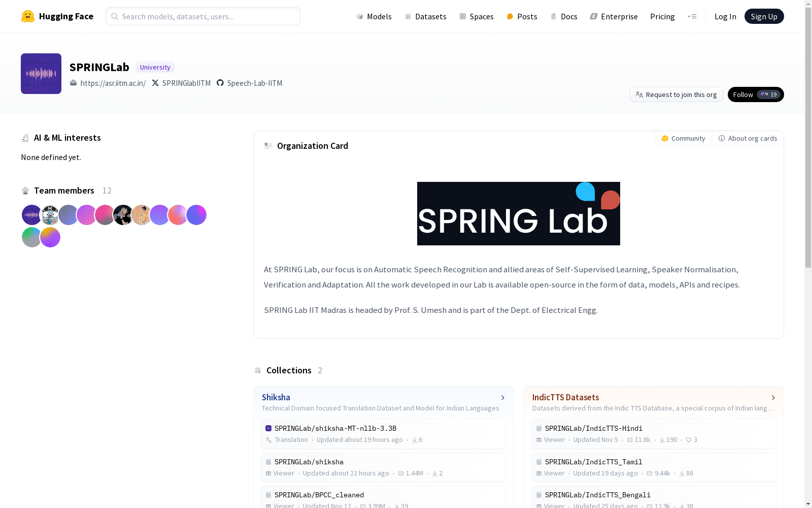Click the downloads icon on IndicTTS_Tamil
The image size is (812, 508).
point(682,473)
